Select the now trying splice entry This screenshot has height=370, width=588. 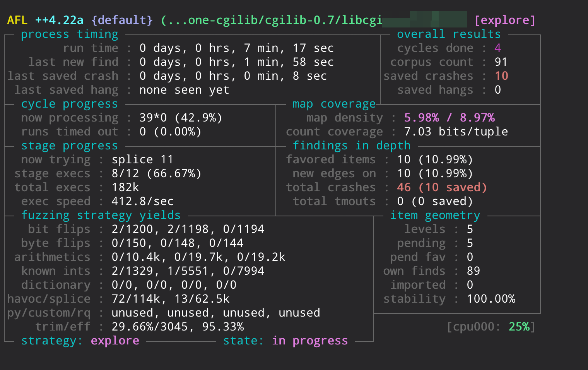click(142, 159)
